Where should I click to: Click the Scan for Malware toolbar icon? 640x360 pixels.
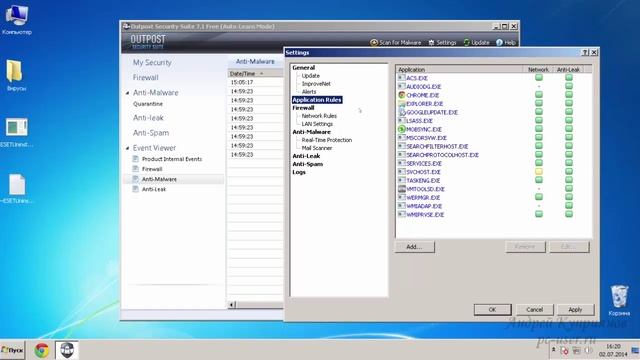374,42
